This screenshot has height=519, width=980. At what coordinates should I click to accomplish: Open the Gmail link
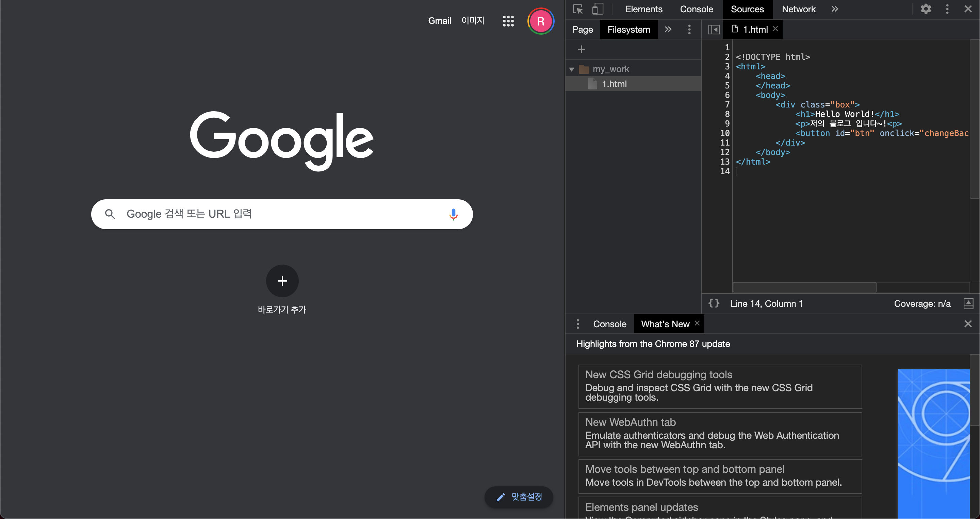click(439, 21)
